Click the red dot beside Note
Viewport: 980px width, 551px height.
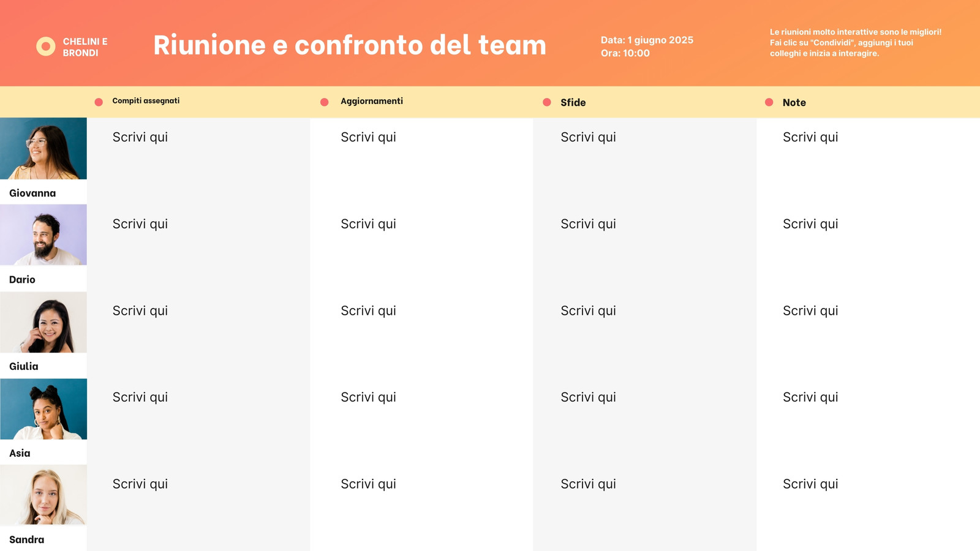pos(769,102)
